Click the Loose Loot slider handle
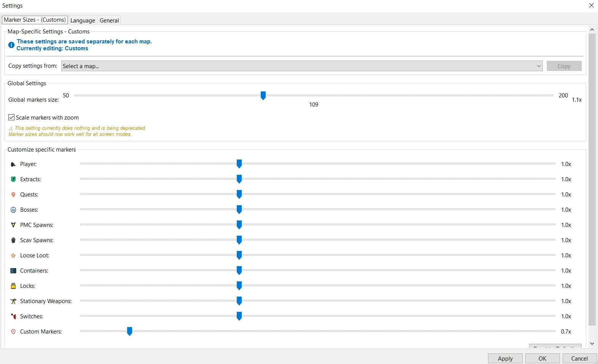This screenshot has height=364, width=598. tap(239, 255)
